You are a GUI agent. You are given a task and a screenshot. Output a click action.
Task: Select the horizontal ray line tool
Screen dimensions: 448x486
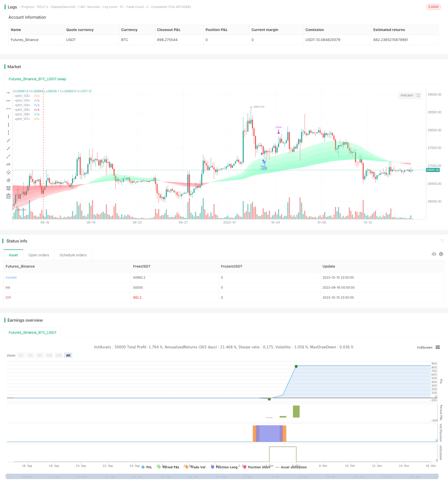[x=8, y=101]
